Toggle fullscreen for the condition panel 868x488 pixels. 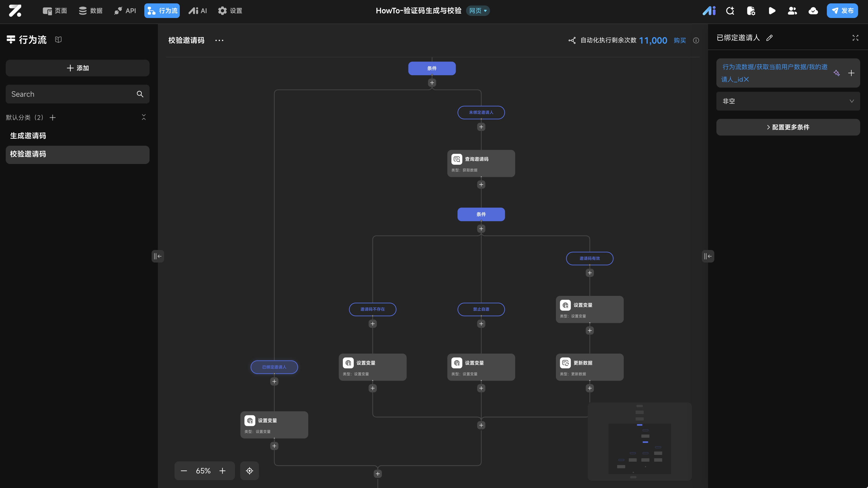(x=855, y=38)
